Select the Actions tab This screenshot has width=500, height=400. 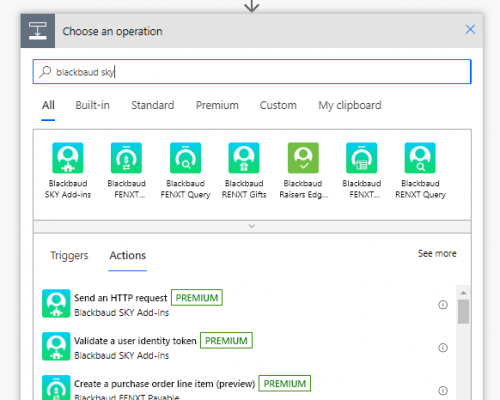(128, 255)
